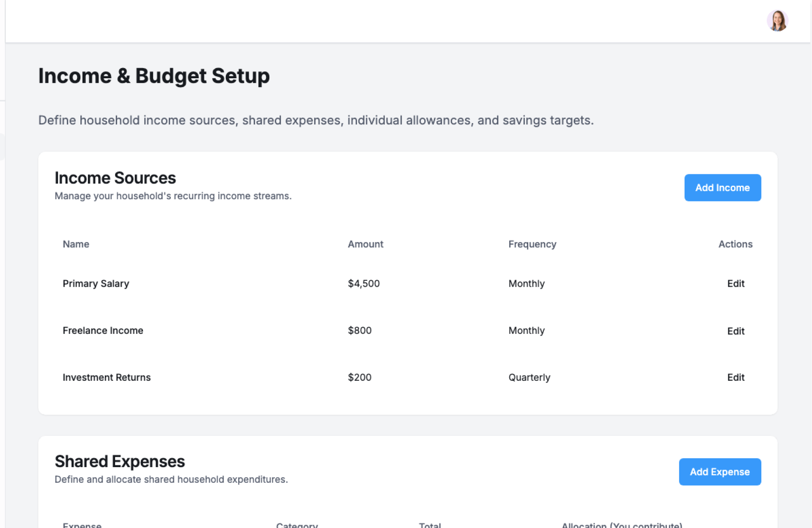Click the $200 amount value
Screen dimensions: 812x528
tap(359, 377)
